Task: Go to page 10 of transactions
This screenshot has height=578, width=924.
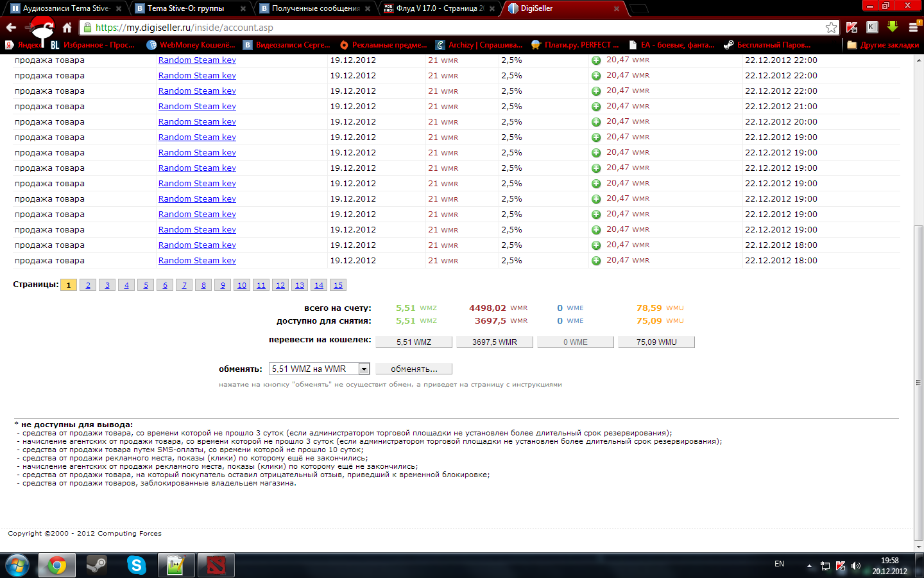Action: pos(242,285)
